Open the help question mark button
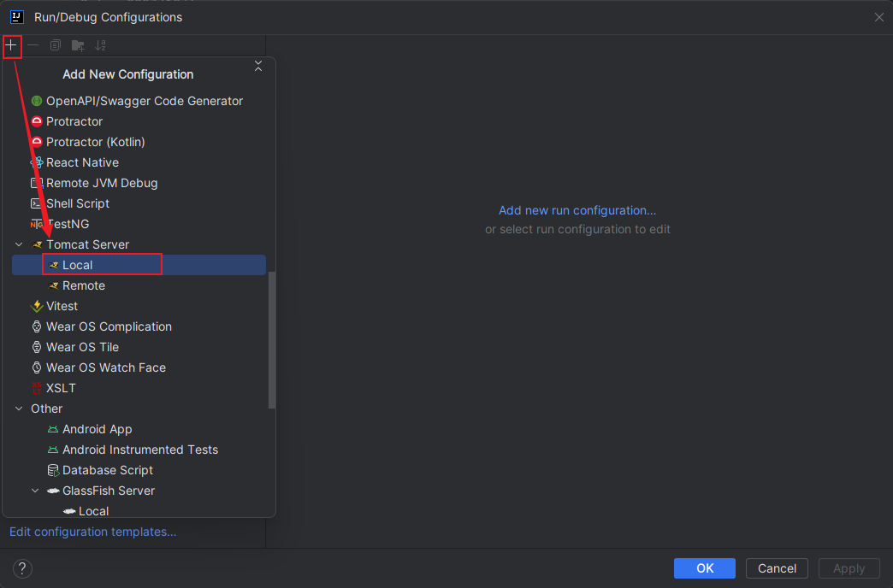The width and height of the screenshot is (893, 588). coord(22,568)
